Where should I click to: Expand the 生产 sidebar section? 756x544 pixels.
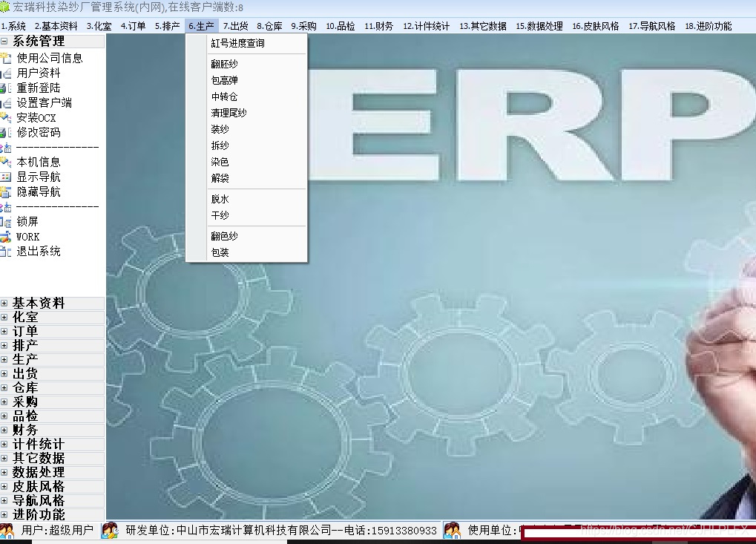4,359
